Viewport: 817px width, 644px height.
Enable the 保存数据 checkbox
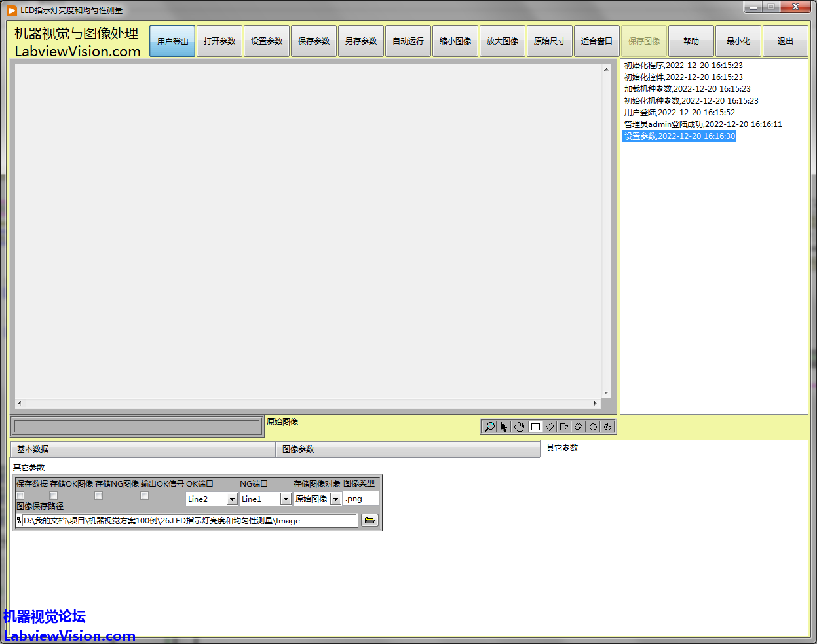(x=20, y=496)
